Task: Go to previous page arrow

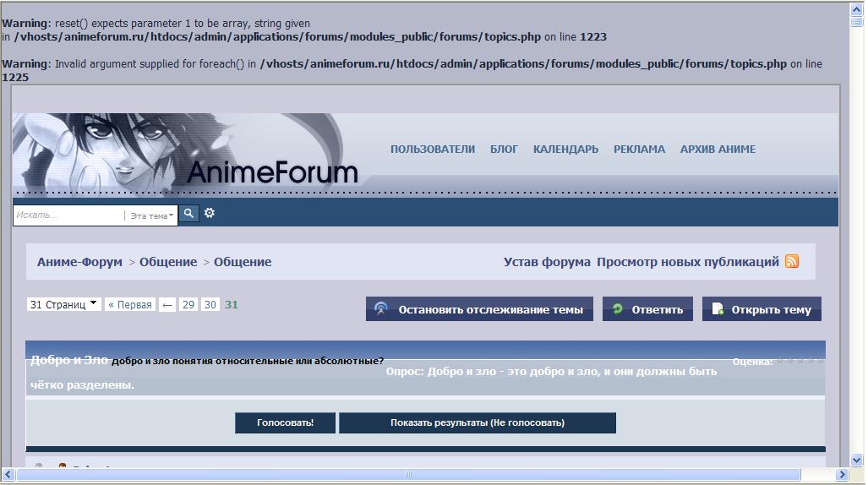Action: [x=167, y=304]
